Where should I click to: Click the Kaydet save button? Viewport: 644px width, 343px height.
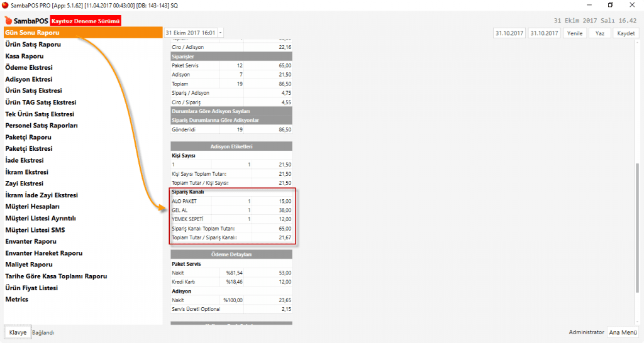click(x=626, y=33)
